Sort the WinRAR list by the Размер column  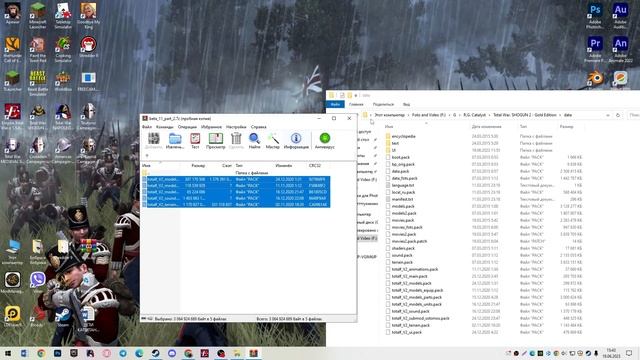click(x=198, y=166)
